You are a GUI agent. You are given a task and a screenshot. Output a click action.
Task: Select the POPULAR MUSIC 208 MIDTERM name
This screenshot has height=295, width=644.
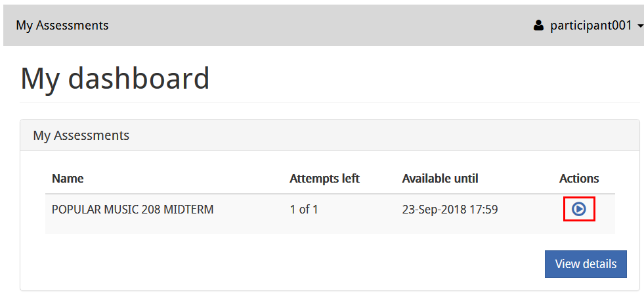133,210
